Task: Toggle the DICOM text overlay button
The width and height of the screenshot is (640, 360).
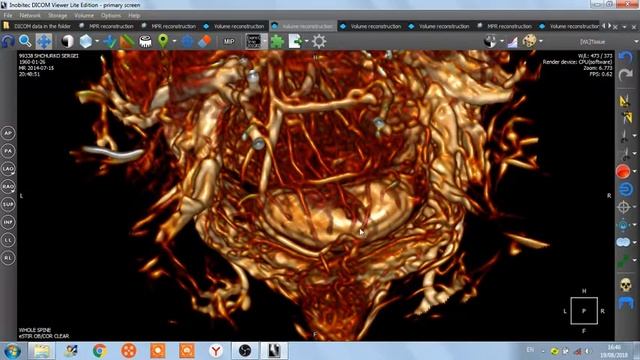Action: 253,41
